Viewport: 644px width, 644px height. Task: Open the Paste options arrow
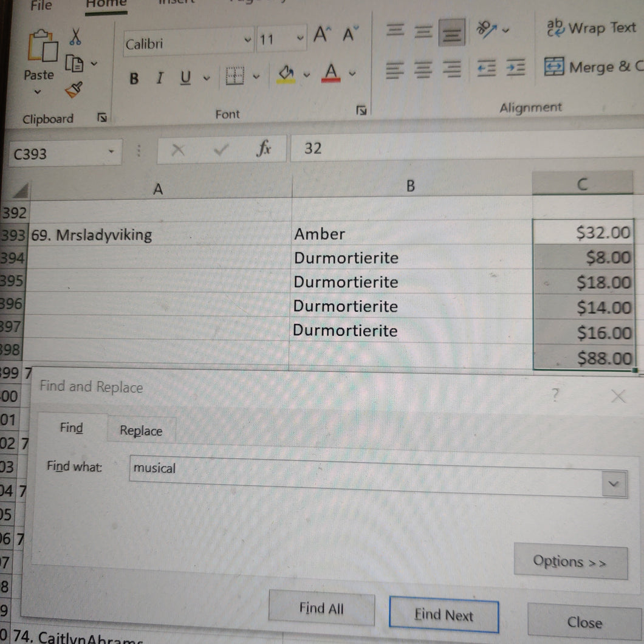[x=38, y=92]
